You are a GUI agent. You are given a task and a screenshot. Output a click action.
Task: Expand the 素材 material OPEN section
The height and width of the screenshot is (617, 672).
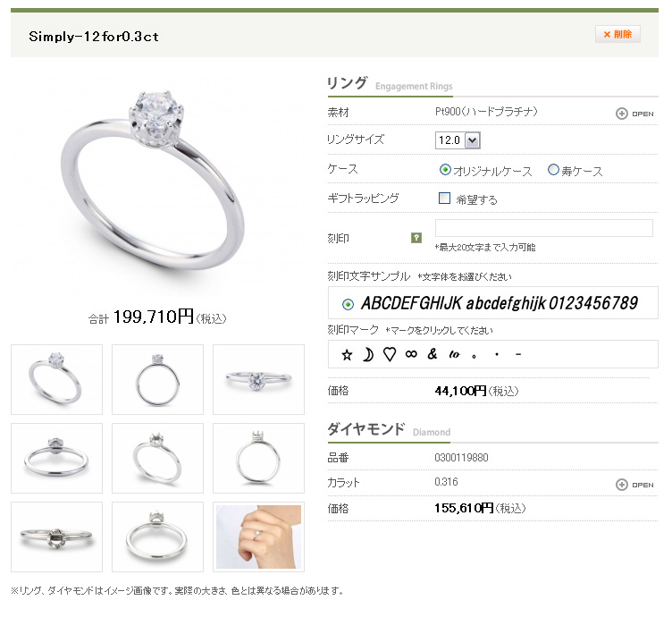(x=634, y=114)
